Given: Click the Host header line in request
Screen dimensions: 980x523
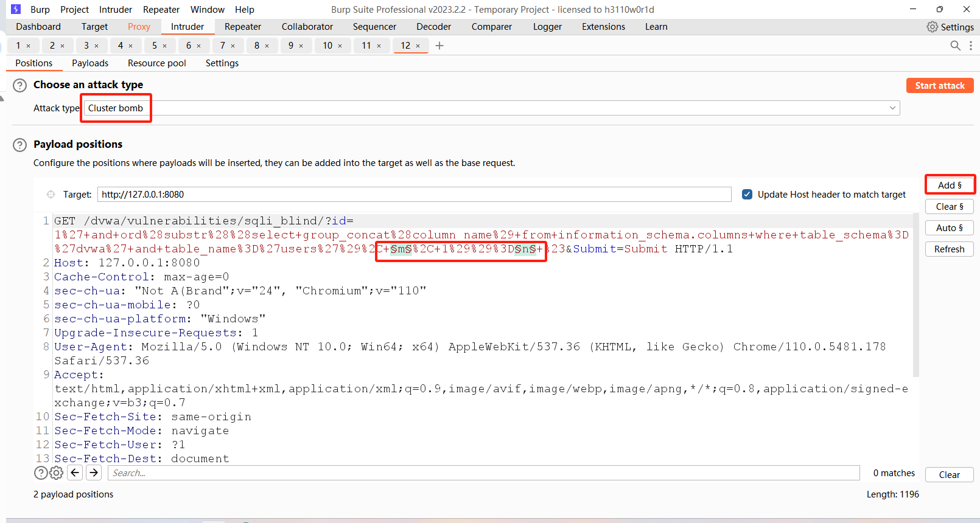Looking at the screenshot, I should [127, 263].
